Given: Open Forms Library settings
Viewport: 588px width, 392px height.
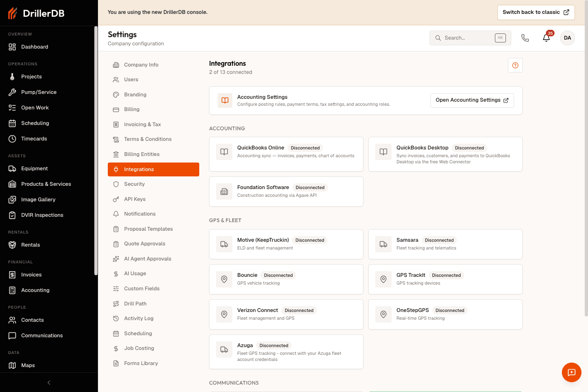Looking at the screenshot, I should click(154, 363).
